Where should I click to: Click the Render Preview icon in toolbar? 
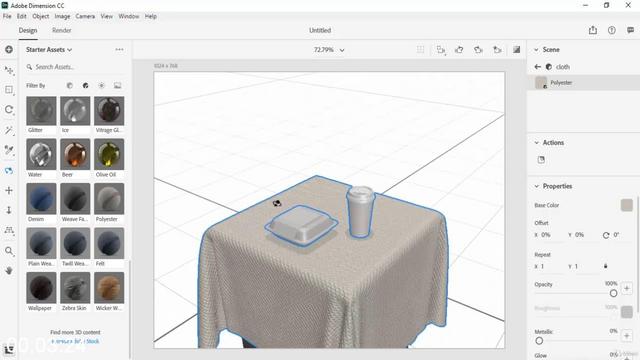516,49
